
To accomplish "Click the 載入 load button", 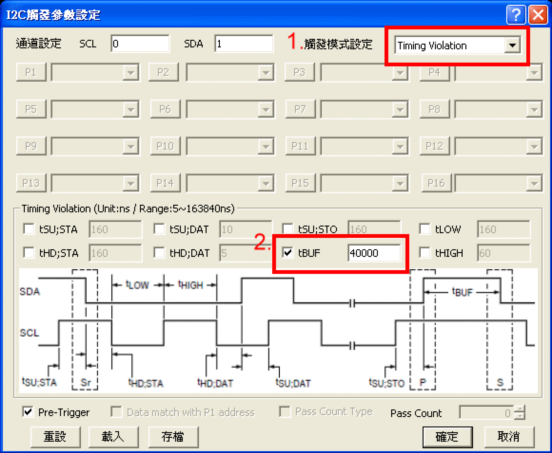I will pyautogui.click(x=113, y=437).
